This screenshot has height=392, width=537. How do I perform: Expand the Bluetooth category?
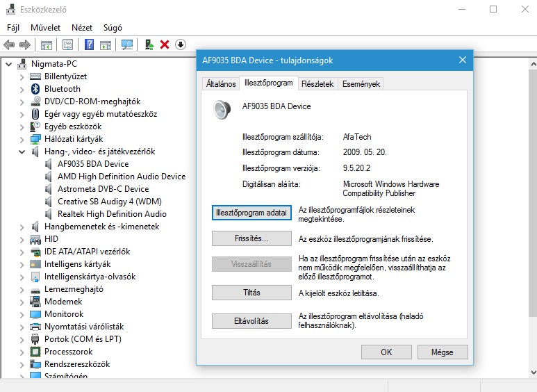click(22, 89)
